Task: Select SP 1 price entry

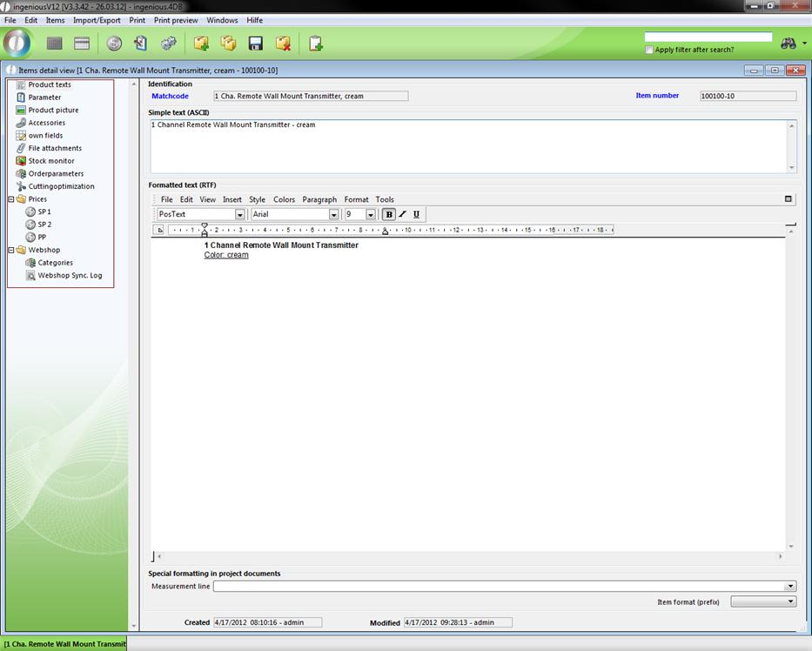Action: 44,211
